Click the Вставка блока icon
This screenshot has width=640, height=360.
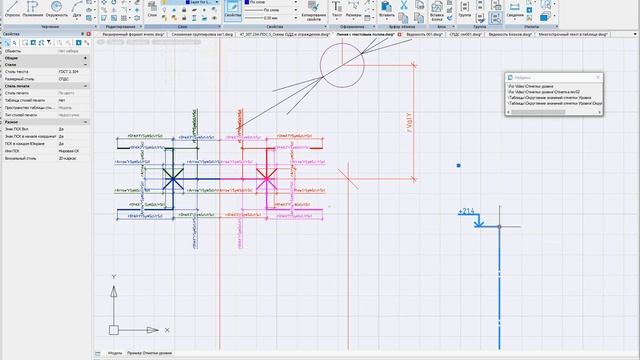(x=437, y=10)
